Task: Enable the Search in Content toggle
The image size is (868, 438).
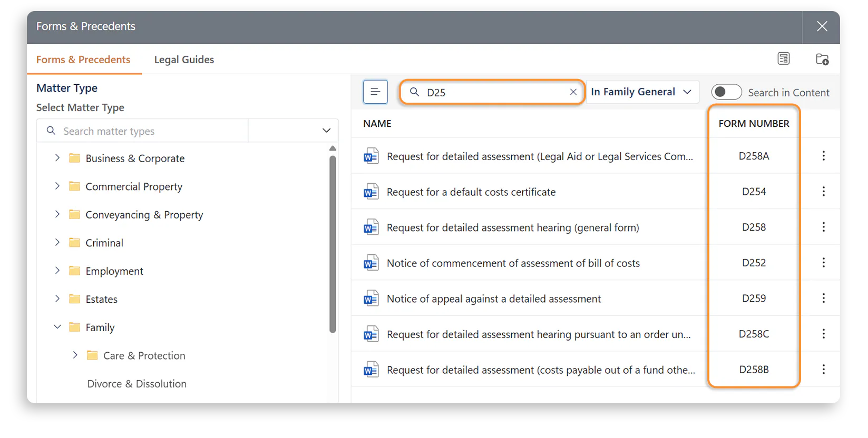Action: 726,92
